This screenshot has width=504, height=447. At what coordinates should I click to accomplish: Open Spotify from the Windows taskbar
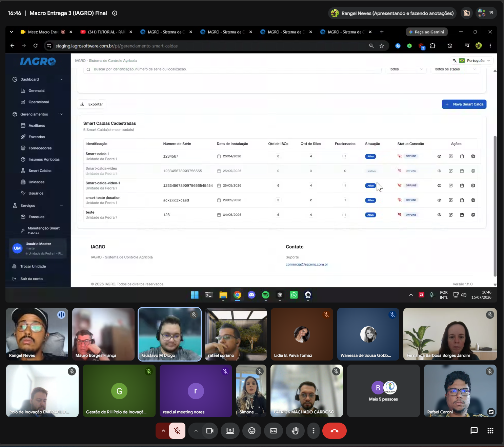(x=266, y=295)
